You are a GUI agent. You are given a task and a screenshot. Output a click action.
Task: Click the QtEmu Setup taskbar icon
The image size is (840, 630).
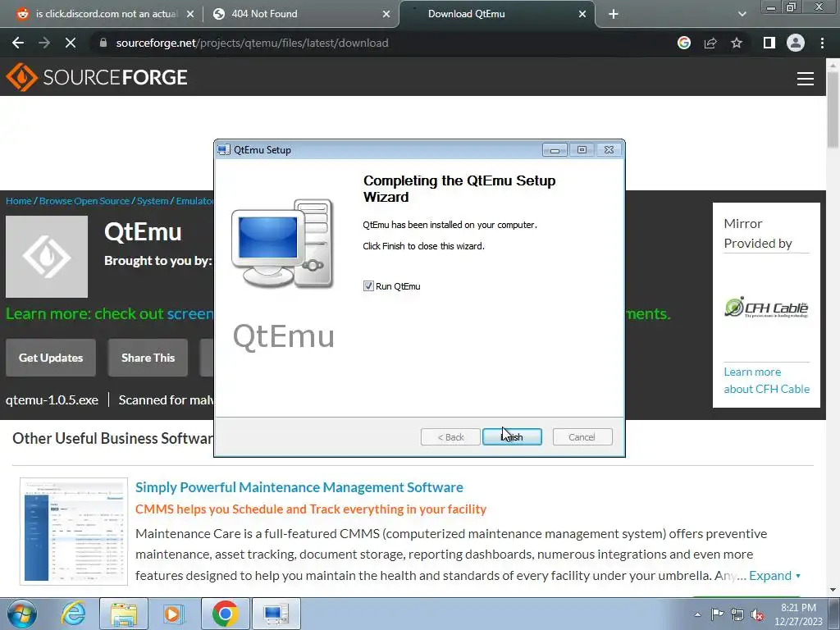pos(276,614)
